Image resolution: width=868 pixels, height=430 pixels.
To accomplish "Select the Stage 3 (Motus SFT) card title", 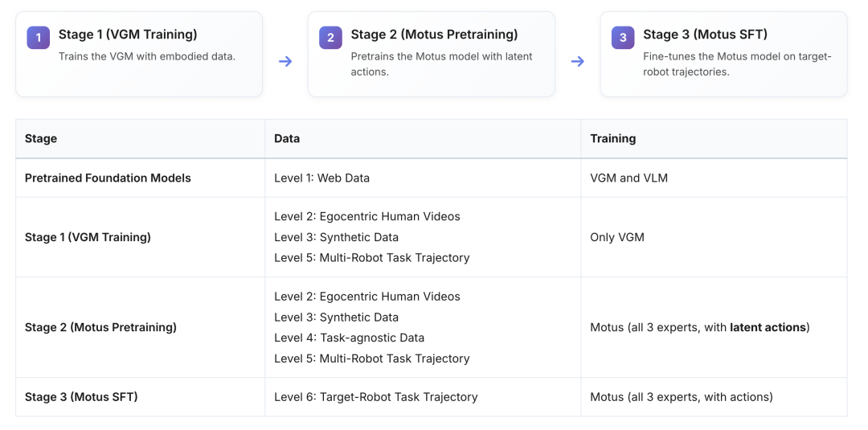I will click(x=705, y=35).
